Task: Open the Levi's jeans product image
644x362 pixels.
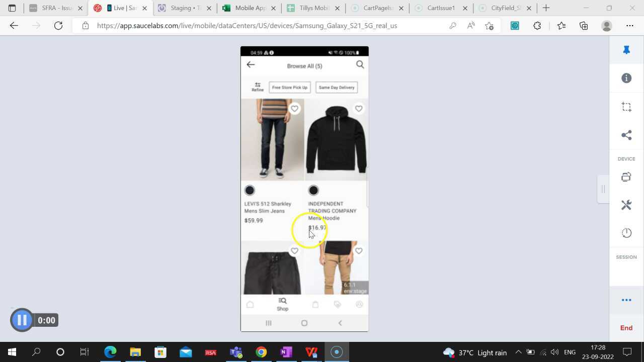Action: click(x=272, y=140)
